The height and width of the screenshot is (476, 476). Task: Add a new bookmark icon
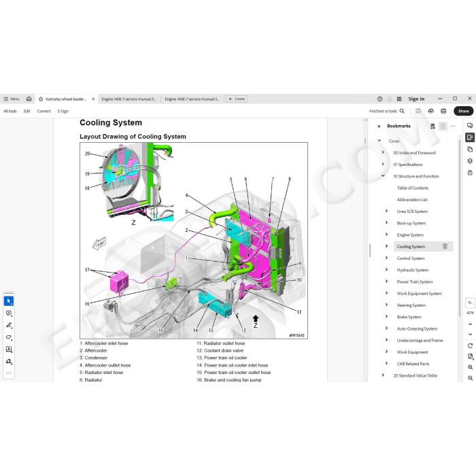pos(432,126)
